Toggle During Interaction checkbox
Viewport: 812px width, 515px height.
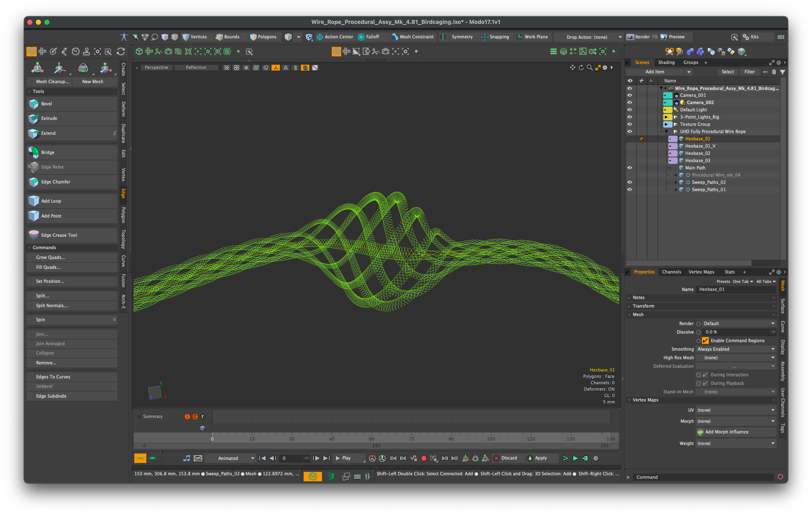pos(705,375)
